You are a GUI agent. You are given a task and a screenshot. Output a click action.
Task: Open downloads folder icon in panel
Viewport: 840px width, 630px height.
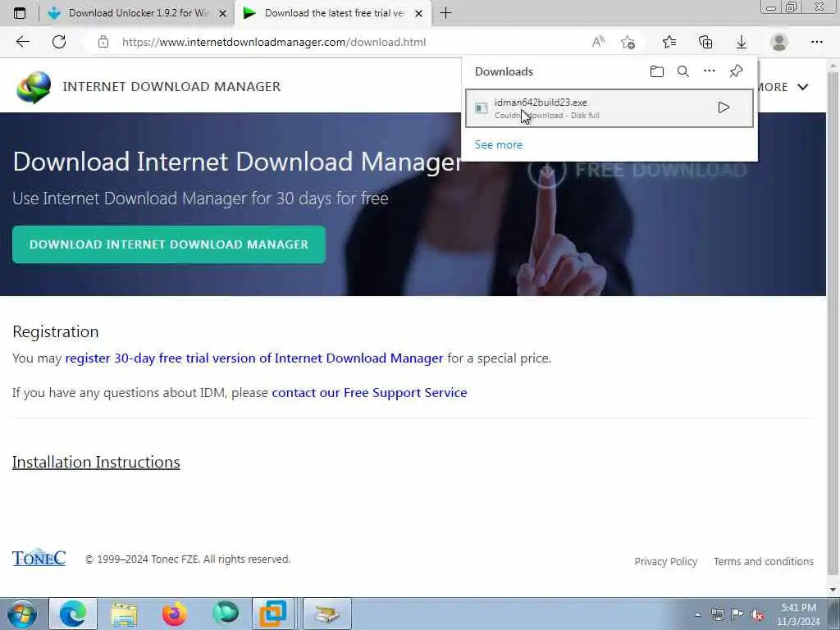click(657, 71)
